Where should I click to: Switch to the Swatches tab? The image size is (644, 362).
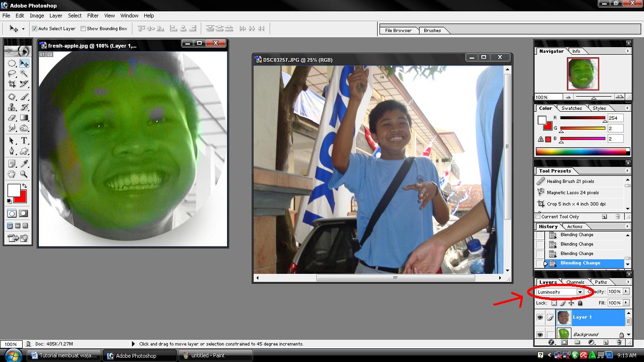point(571,108)
